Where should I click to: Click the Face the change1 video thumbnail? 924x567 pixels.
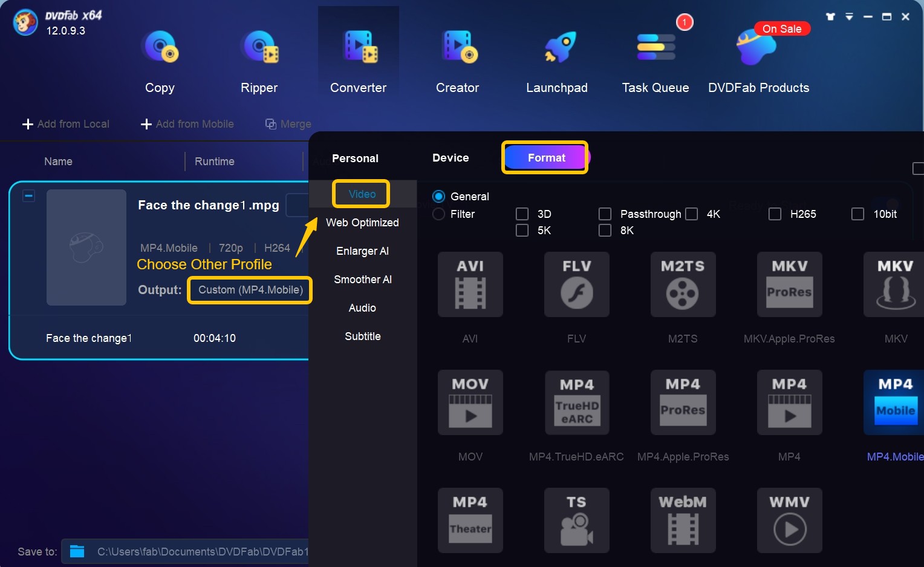coord(86,247)
